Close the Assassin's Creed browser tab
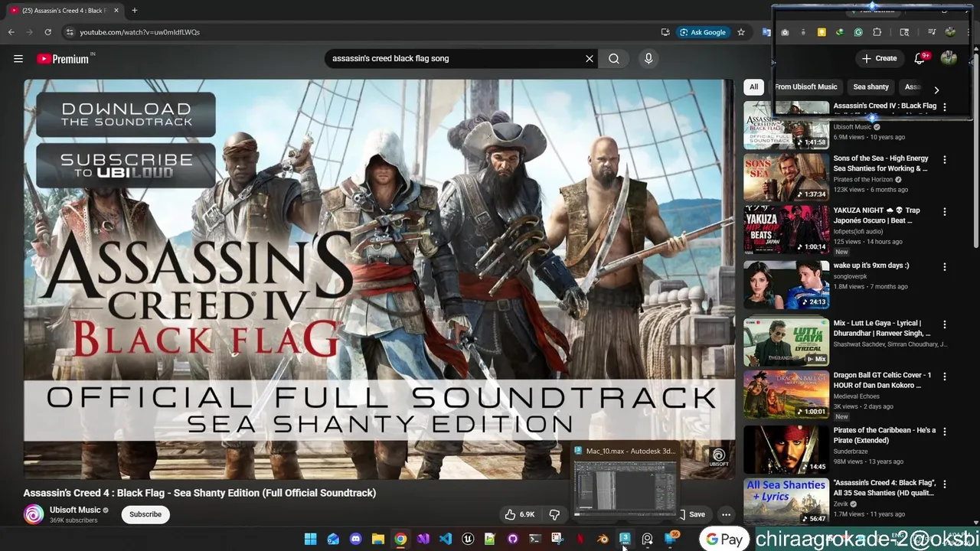The width and height of the screenshot is (980, 551). (116, 10)
